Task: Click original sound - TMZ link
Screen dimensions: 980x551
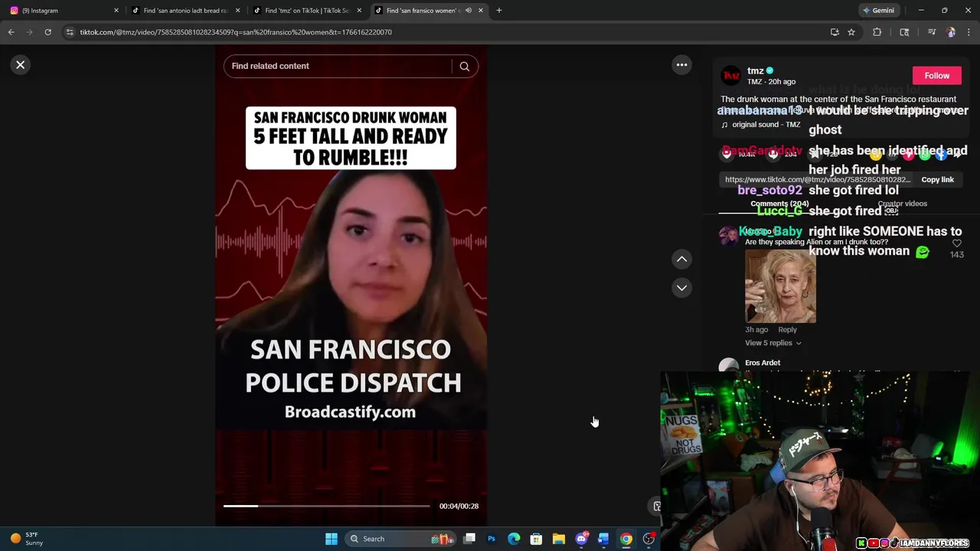Action: pyautogui.click(x=766, y=125)
